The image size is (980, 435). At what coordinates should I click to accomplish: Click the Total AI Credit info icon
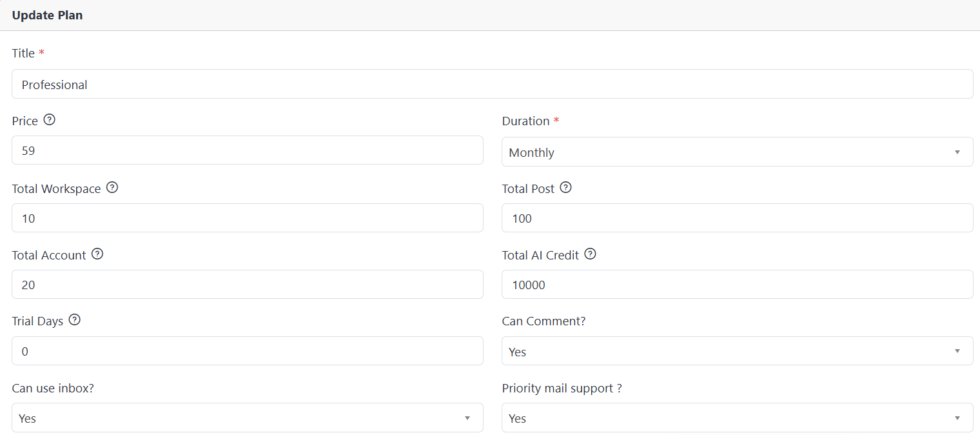[591, 254]
